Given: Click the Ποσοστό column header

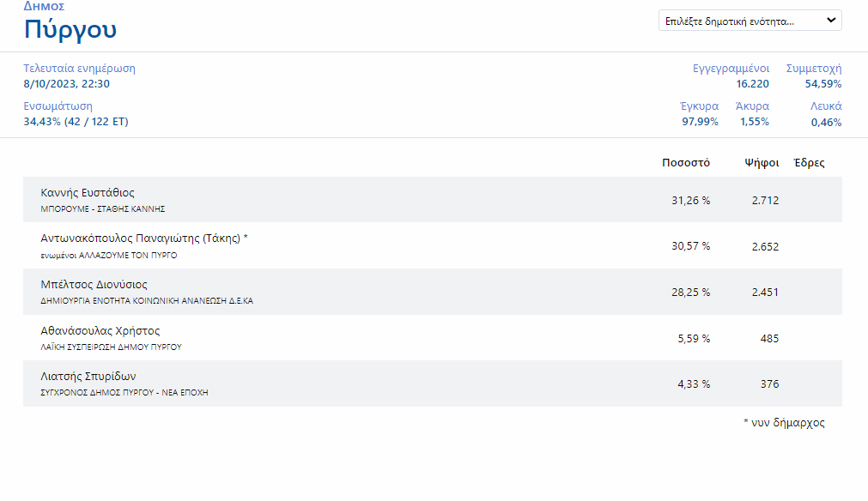Looking at the screenshot, I should coord(686,163).
